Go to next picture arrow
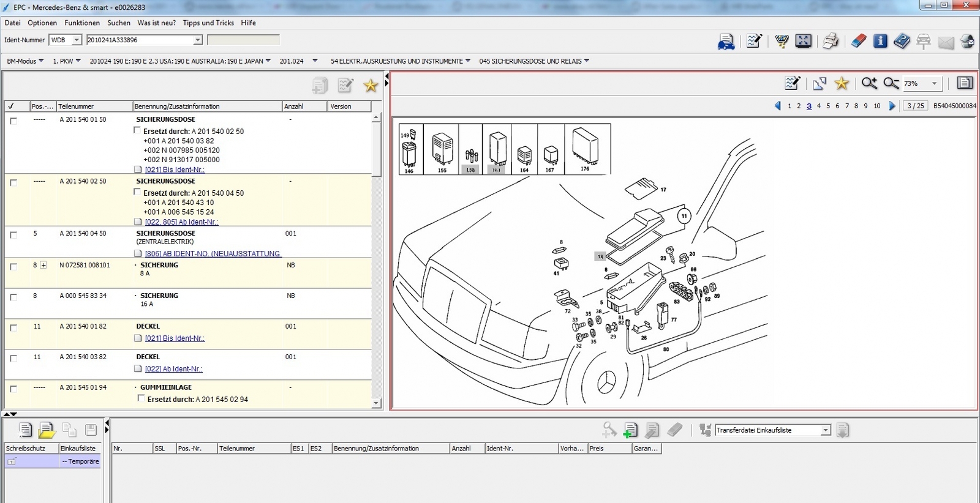 click(x=892, y=106)
